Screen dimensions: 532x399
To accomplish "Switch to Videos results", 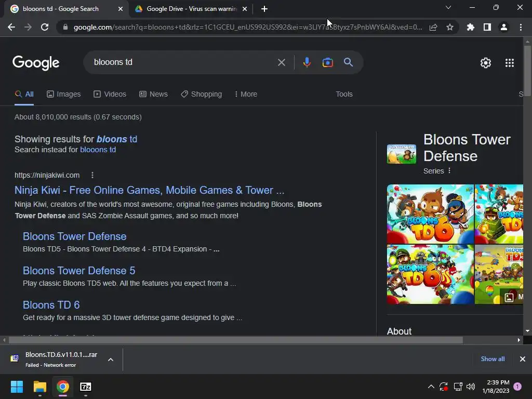I will [110, 95].
